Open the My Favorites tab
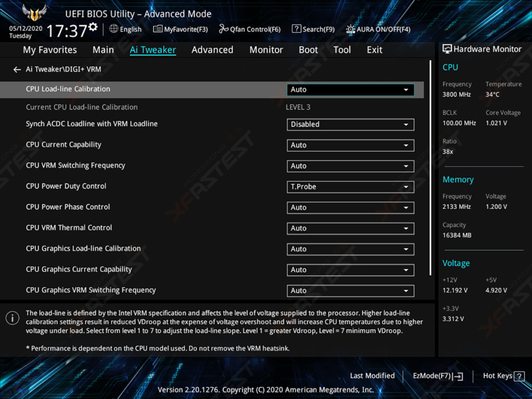This screenshot has width=532, height=399. tap(50, 50)
